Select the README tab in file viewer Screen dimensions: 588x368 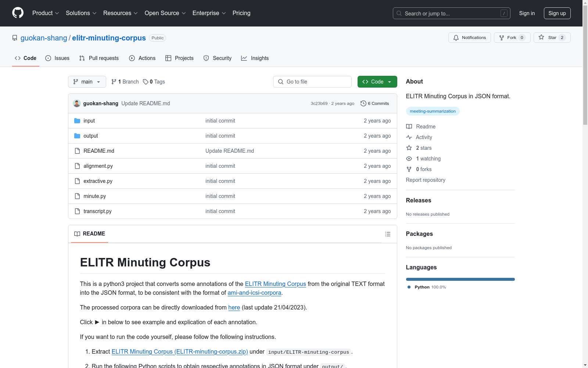[90, 234]
